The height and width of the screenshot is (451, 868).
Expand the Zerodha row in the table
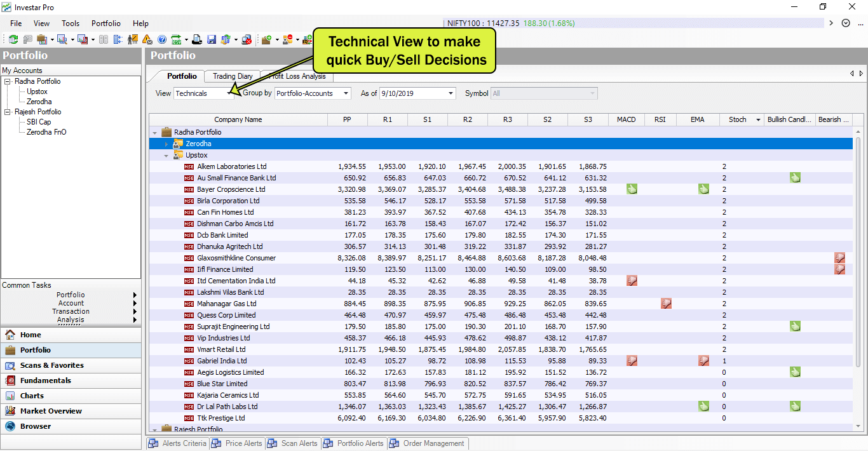point(166,144)
